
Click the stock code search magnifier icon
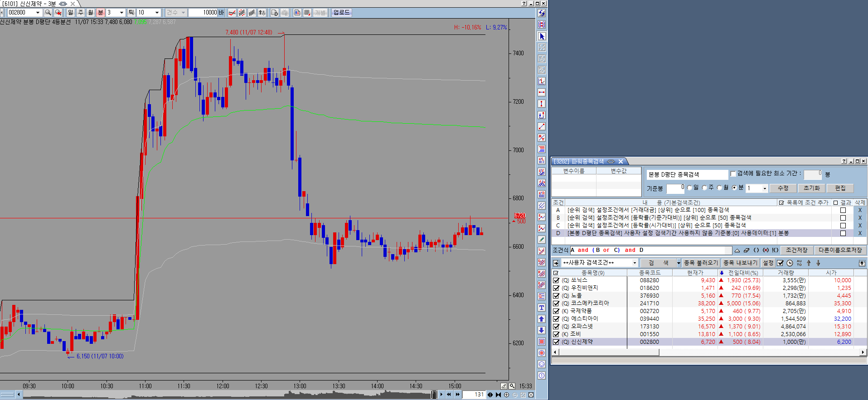[48, 13]
